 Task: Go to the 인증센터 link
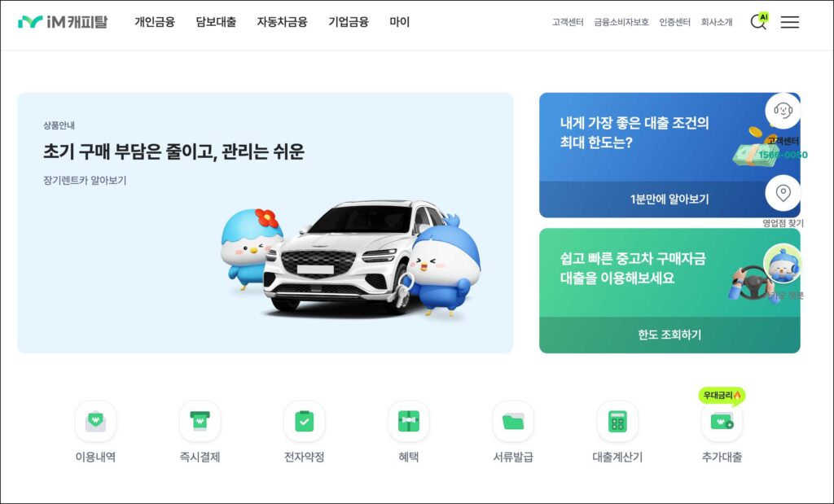pyautogui.click(x=674, y=22)
